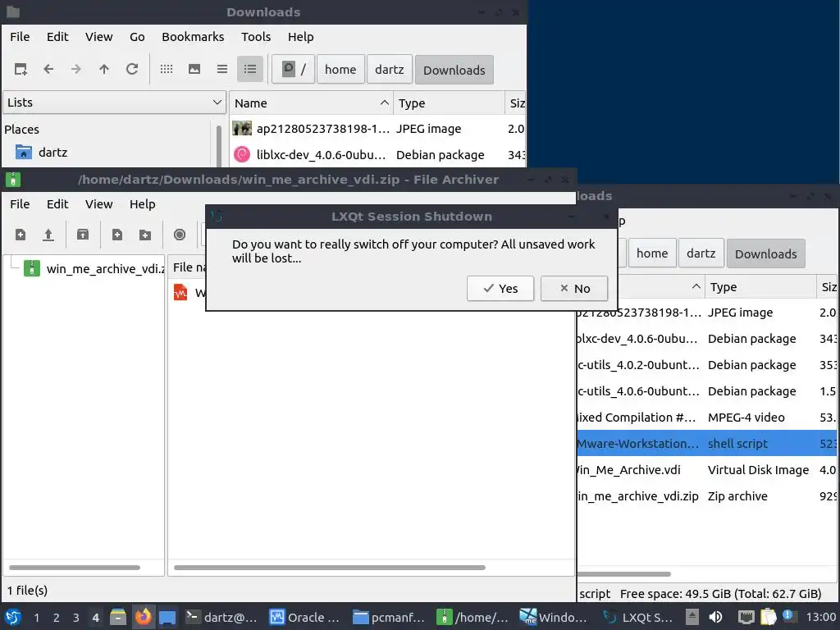840x630 pixels.
Task: Go forward in Downloads file manager
Action: tap(76, 69)
